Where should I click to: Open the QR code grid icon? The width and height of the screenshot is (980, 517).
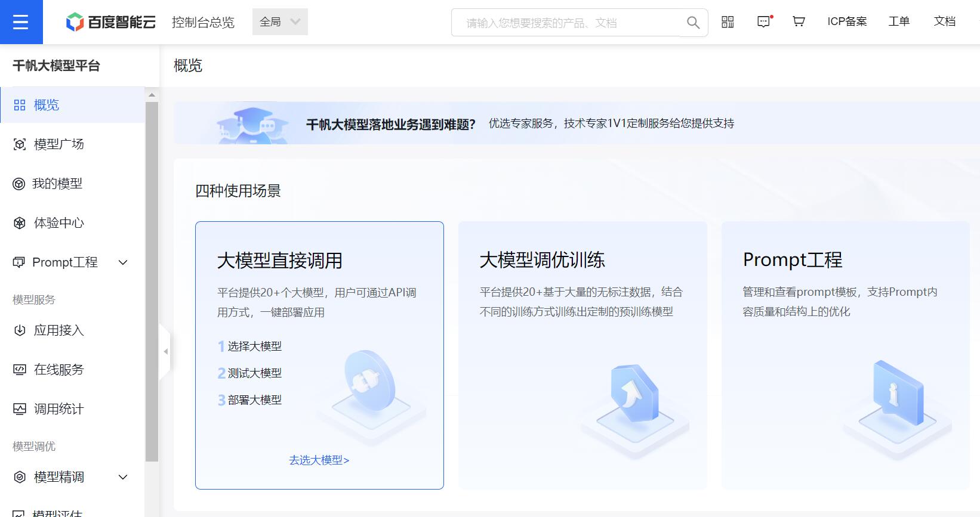click(x=728, y=22)
